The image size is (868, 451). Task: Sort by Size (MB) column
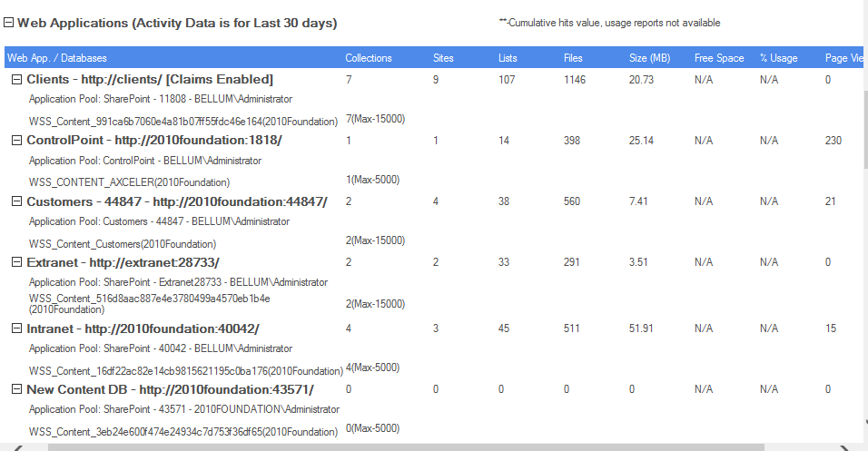[649, 58]
